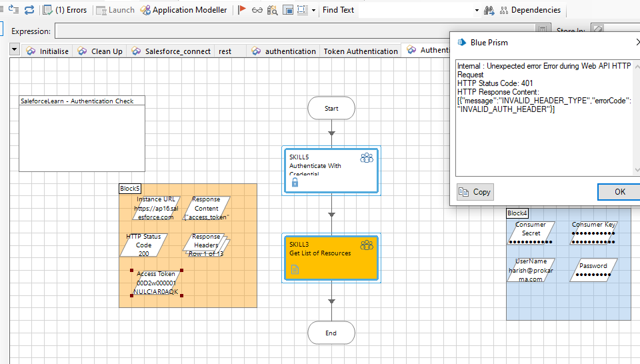Expand the zoom selection dropdown arrow

(313, 10)
